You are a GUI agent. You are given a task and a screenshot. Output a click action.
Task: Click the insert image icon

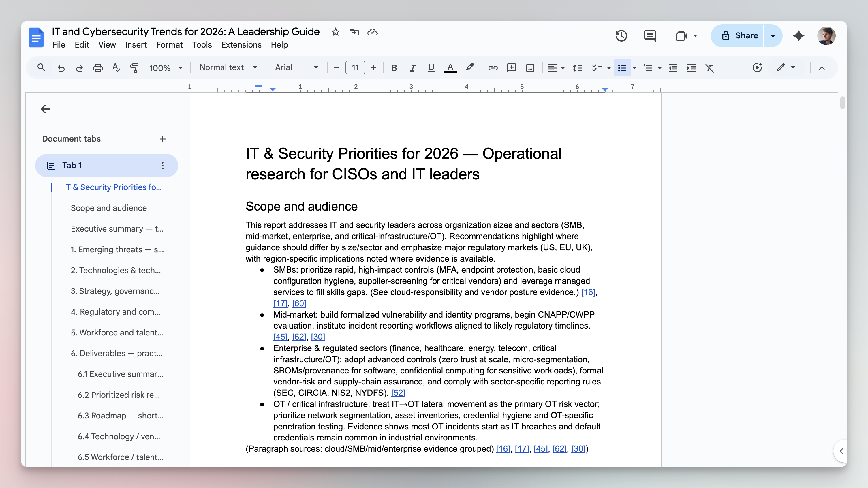(x=530, y=68)
